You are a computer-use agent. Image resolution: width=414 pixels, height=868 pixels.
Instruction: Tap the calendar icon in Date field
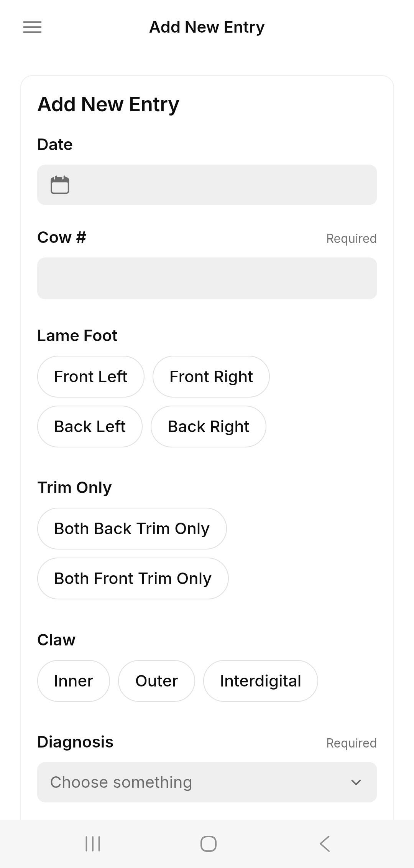click(60, 185)
